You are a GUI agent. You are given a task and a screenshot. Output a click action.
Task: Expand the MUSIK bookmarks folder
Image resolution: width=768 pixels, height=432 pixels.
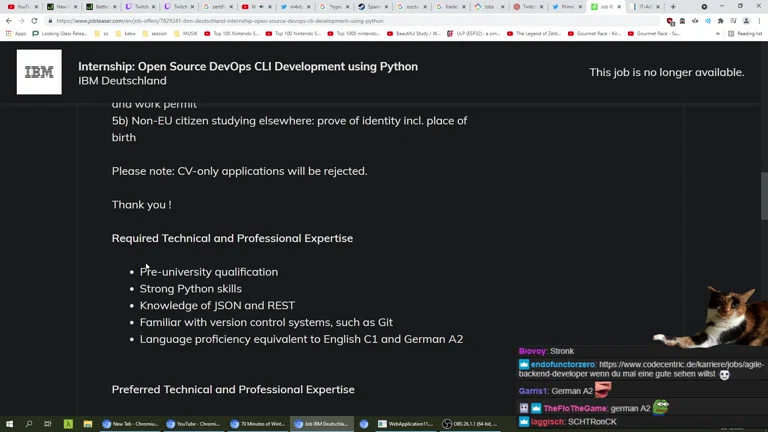[185, 34]
